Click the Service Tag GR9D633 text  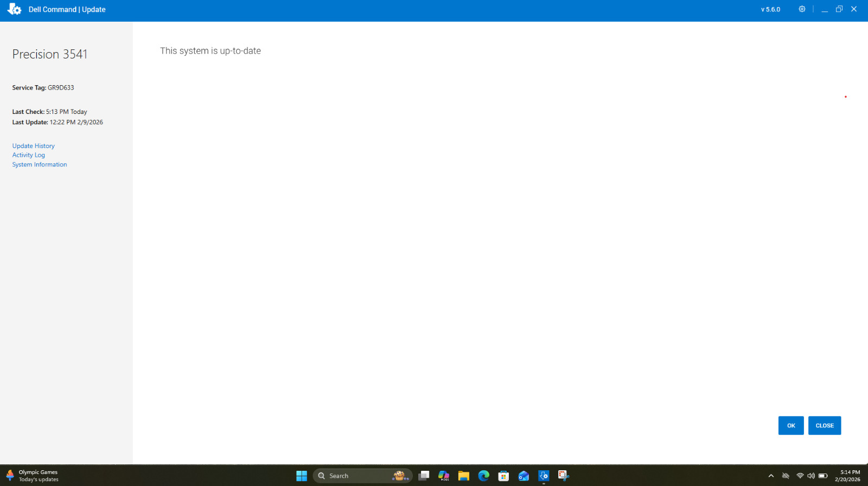(x=43, y=88)
